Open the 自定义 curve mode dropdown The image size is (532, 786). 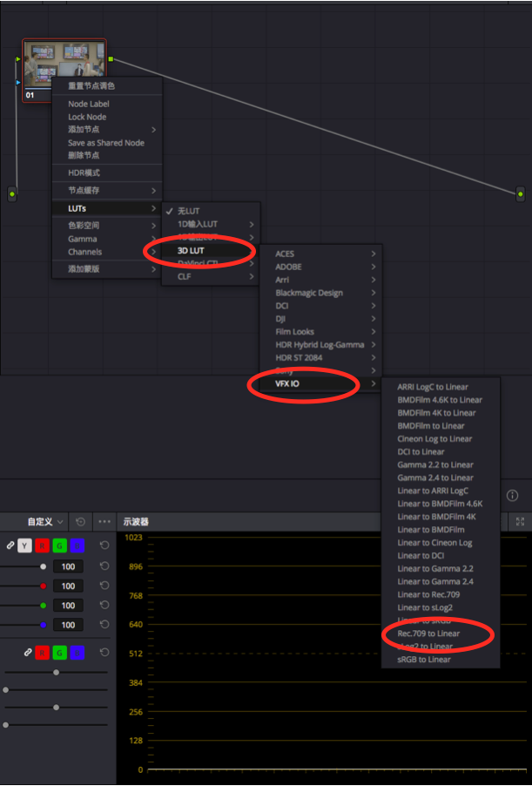coord(45,521)
